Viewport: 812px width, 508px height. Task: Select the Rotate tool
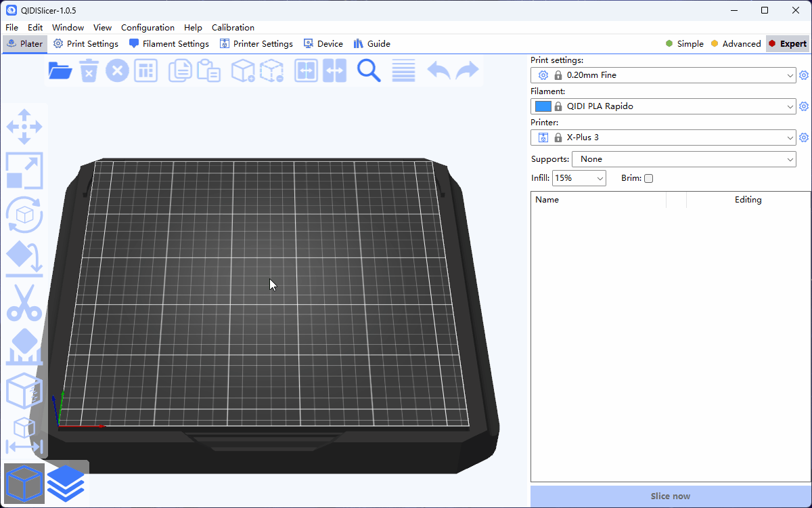point(24,215)
